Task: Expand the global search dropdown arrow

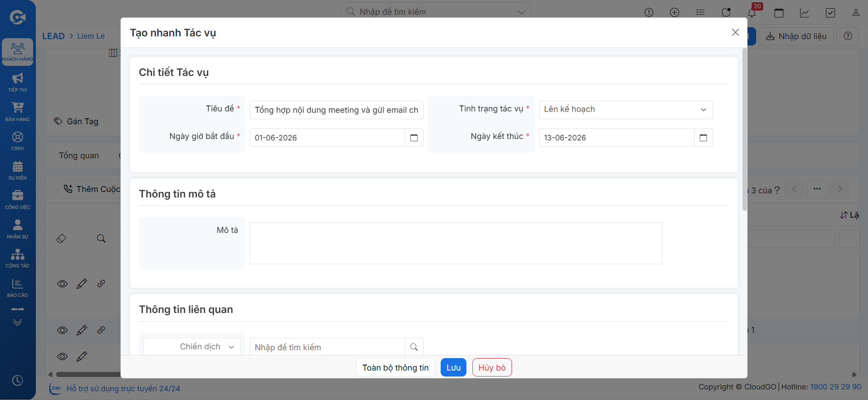Action: pos(522,12)
